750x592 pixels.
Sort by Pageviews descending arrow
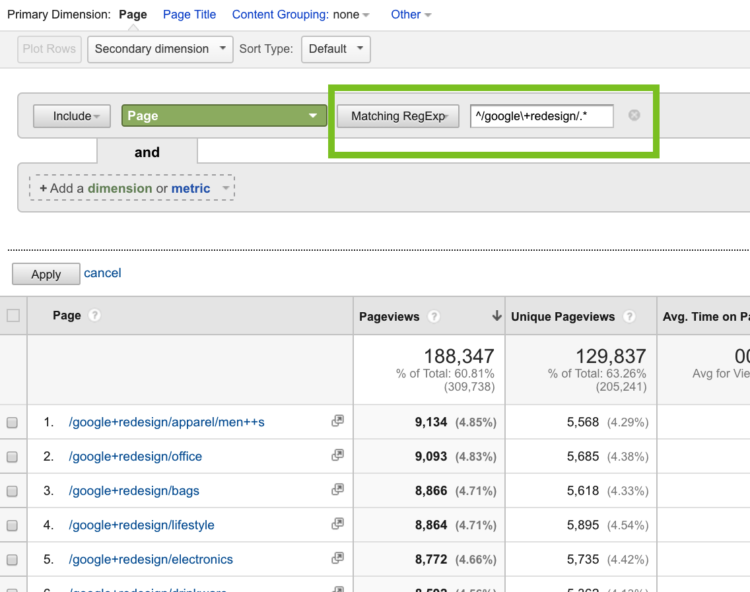tap(497, 316)
